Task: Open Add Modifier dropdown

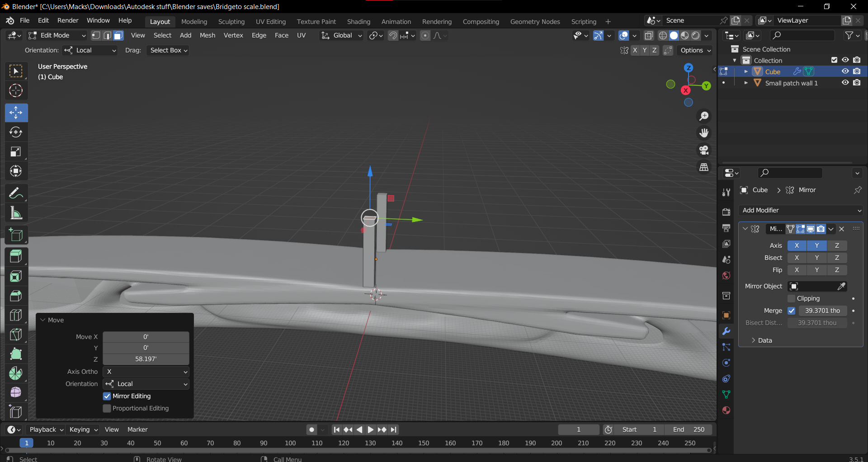Action: tap(801, 210)
